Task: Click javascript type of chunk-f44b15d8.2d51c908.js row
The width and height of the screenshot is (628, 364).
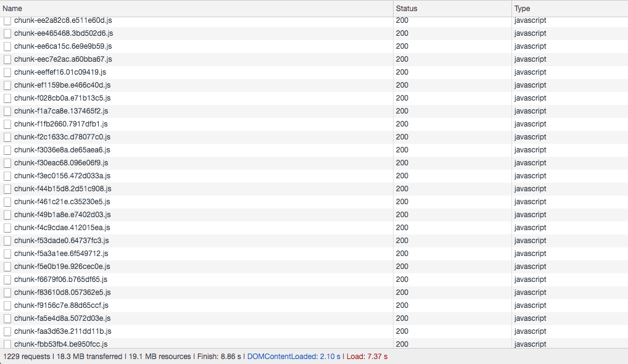Action: (531, 189)
